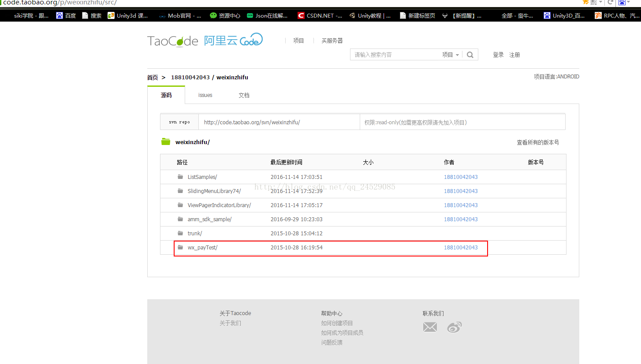This screenshot has height=364, width=641.
Task: Open the trunk/ directory
Action: pyautogui.click(x=195, y=233)
